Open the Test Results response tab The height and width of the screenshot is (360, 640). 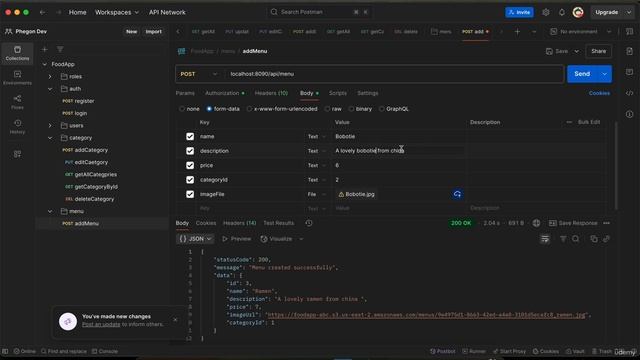click(278, 223)
